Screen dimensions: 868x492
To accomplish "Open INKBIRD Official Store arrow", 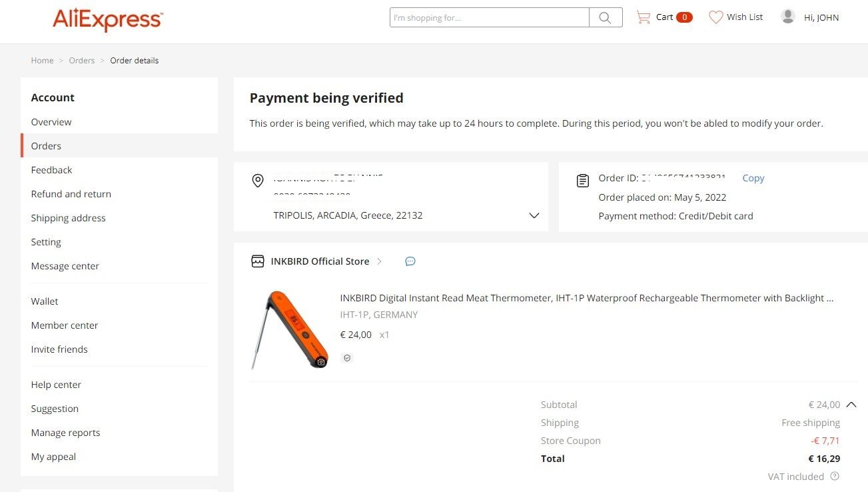I will coord(380,261).
